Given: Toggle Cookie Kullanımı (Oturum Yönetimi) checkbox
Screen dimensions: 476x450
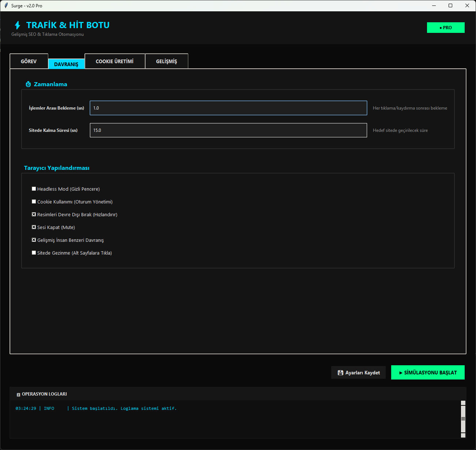Looking at the screenshot, I should 34,202.
